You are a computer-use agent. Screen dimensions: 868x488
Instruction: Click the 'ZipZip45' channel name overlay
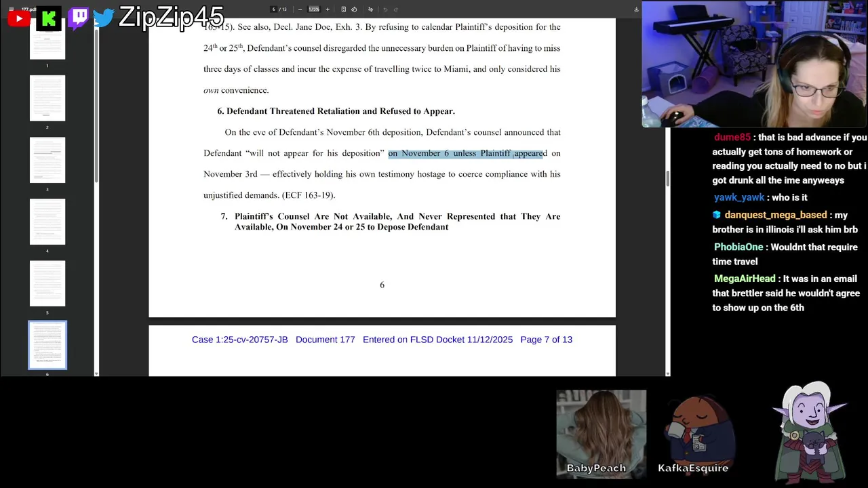coord(171,18)
